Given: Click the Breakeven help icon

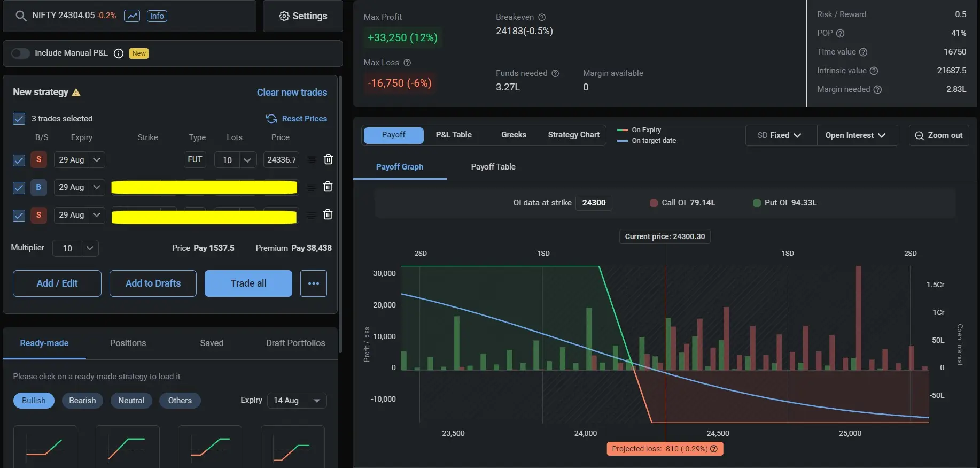Looking at the screenshot, I should tap(542, 17).
